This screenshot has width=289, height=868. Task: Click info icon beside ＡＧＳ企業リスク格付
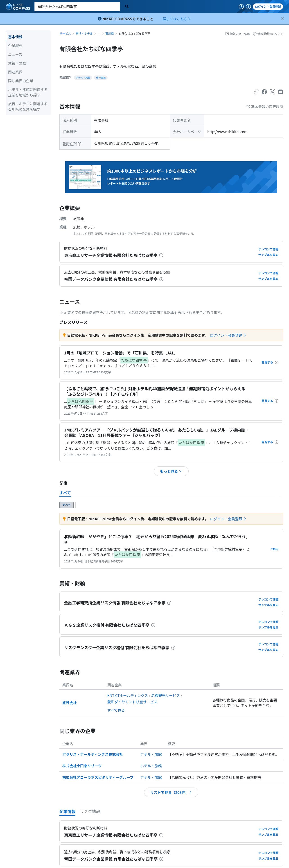click(x=153, y=625)
